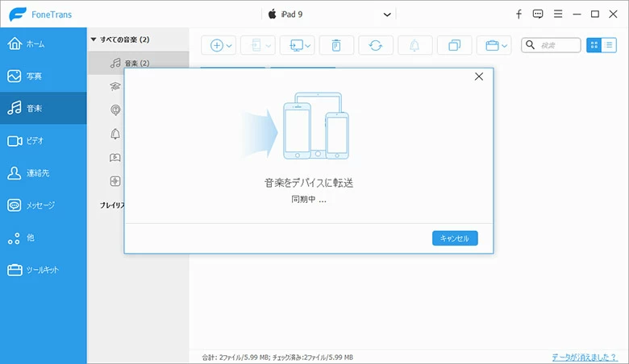This screenshot has width=629, height=364.
Task: Switch to list view mode
Action: 610,46
